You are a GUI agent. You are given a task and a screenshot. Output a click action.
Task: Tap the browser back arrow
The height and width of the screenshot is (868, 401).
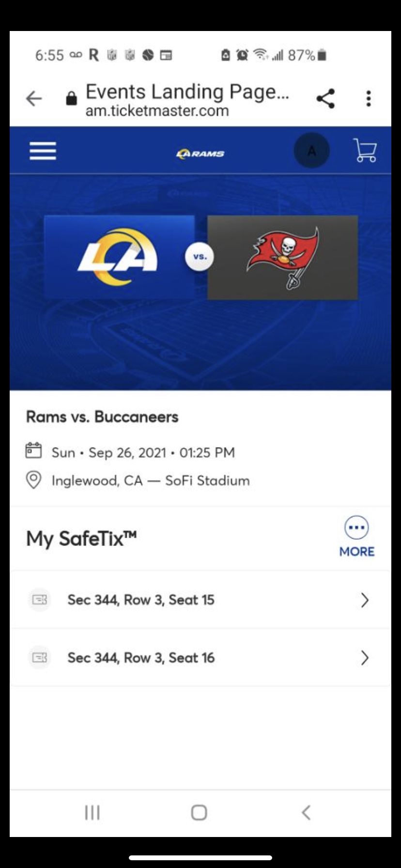click(x=34, y=99)
